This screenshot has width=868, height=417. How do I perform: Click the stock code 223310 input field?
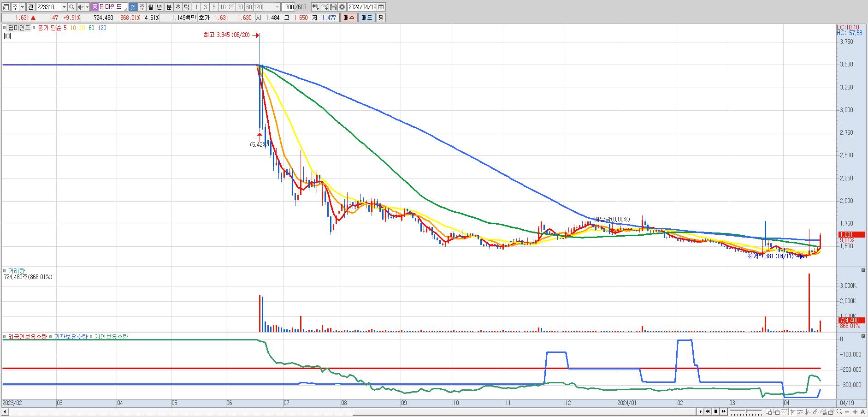[x=49, y=7]
